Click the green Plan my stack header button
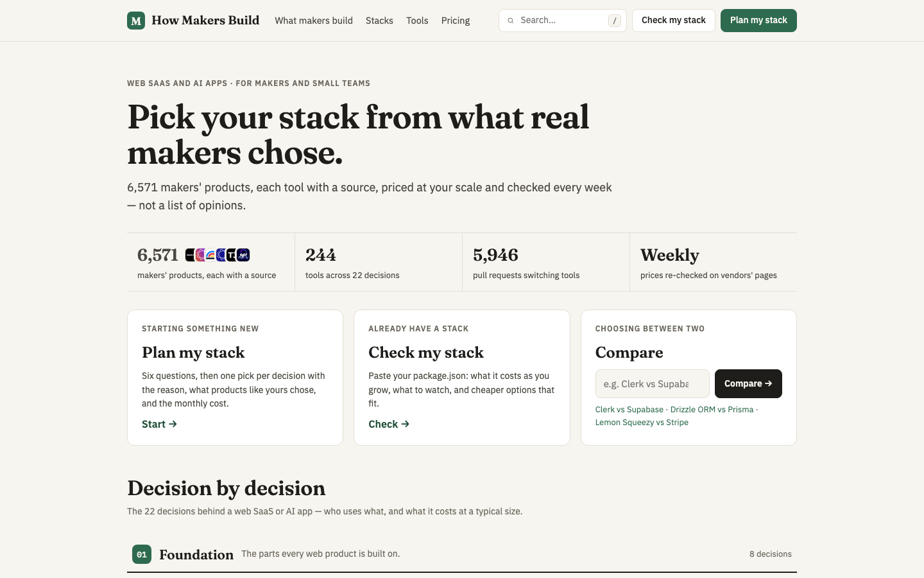Viewport: 924px width, 578px height. (x=758, y=21)
